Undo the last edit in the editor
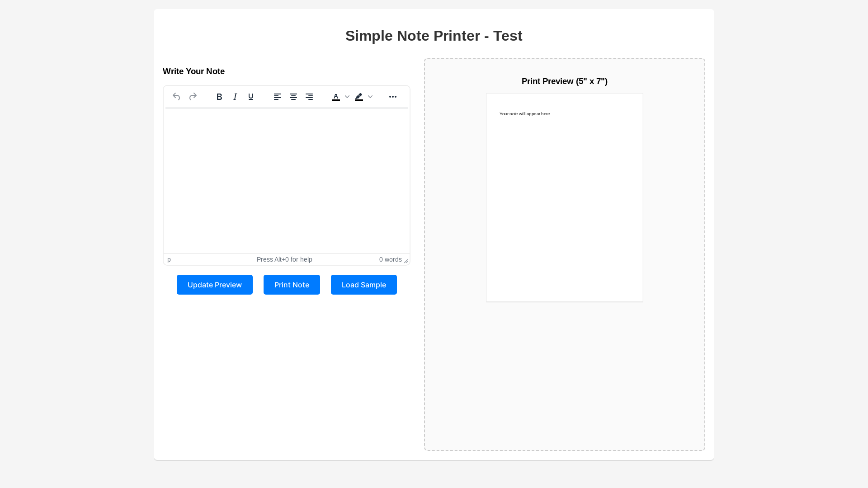This screenshot has width=868, height=488. pos(176,97)
